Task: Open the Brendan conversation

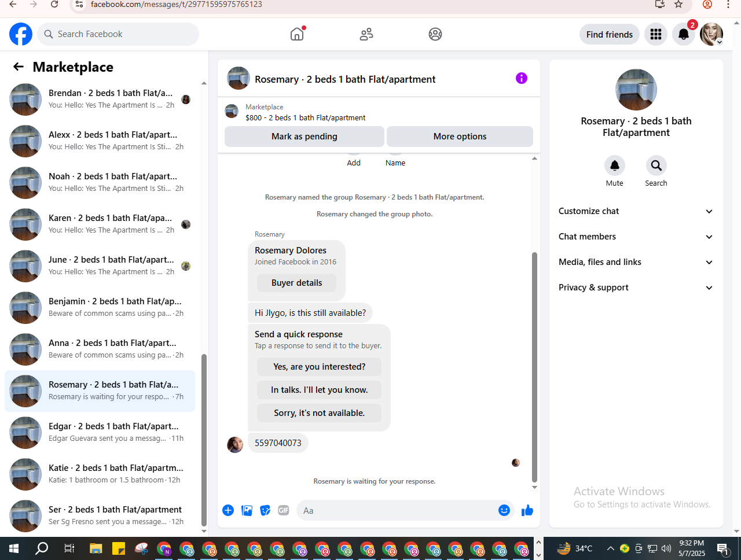Action: click(x=100, y=99)
